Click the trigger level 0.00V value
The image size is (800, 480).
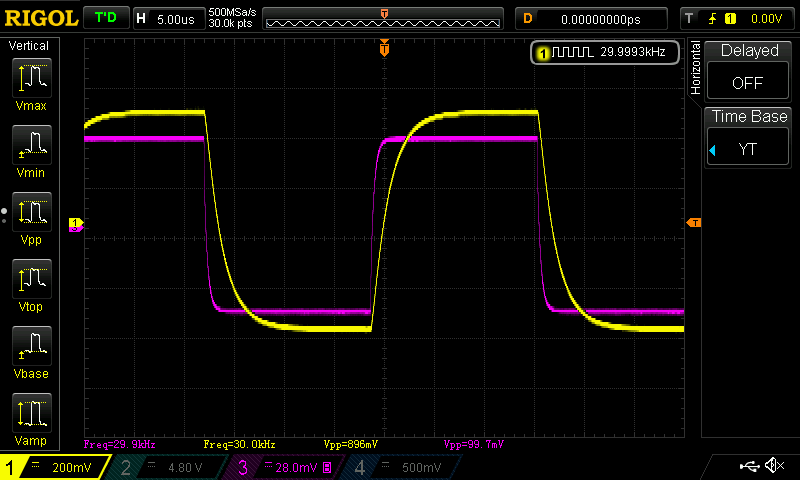click(x=766, y=19)
